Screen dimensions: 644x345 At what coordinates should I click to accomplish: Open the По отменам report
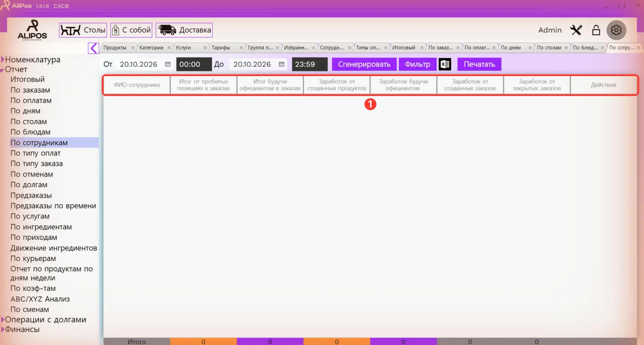pos(32,174)
